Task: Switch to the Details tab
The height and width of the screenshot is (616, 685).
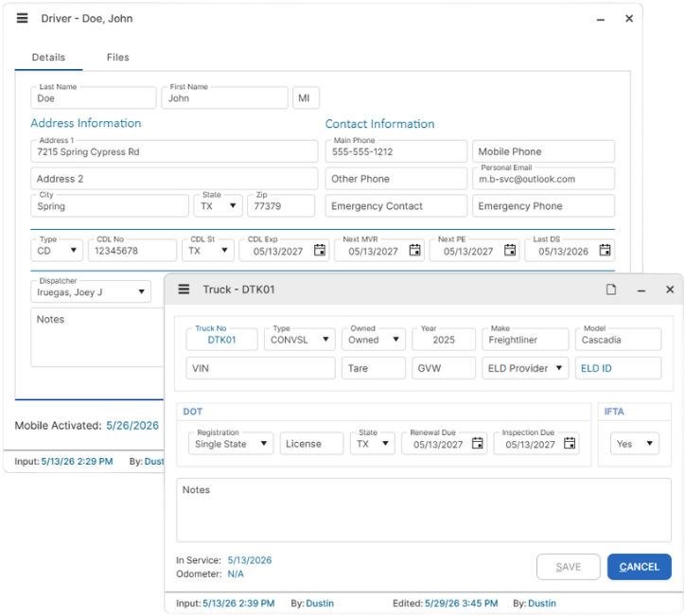Action: [x=48, y=57]
